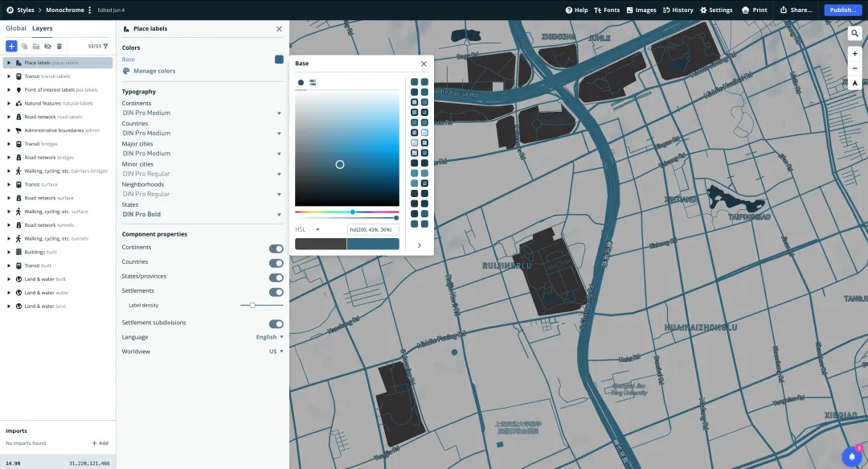Open the History menu item
Screen dimensions: 868x469
click(678, 10)
